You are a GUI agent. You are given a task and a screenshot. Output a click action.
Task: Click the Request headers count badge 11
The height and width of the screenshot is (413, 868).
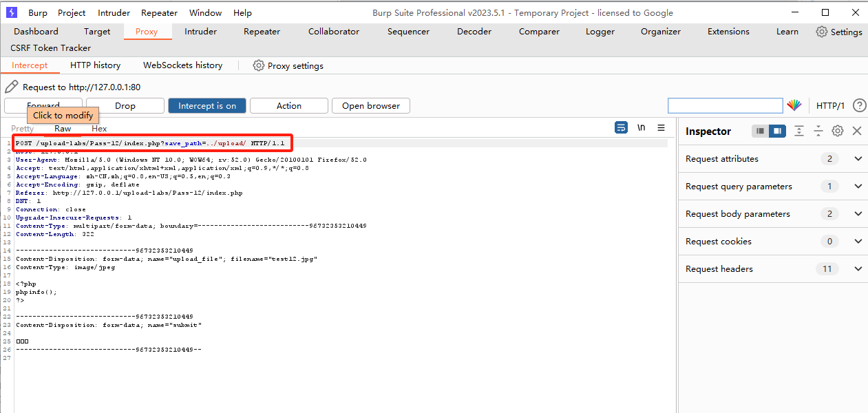pos(827,268)
